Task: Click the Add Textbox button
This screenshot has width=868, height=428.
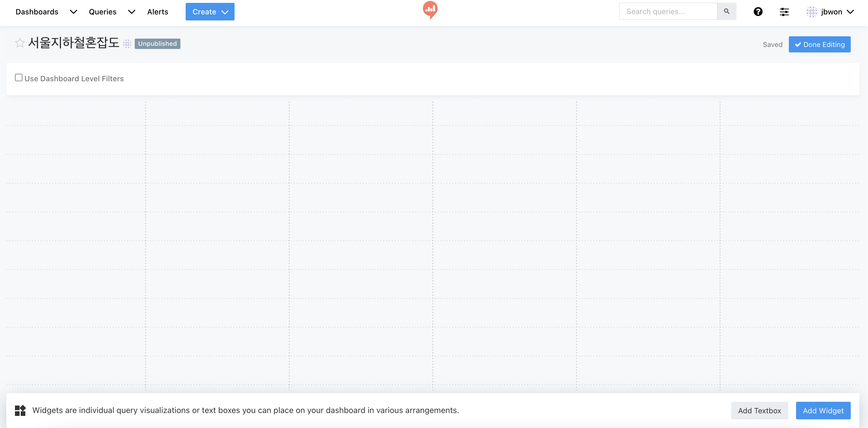Action: click(759, 410)
